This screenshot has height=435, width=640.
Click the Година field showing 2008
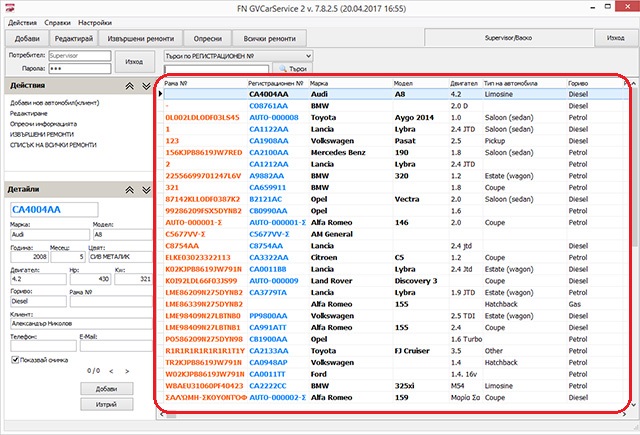point(29,257)
